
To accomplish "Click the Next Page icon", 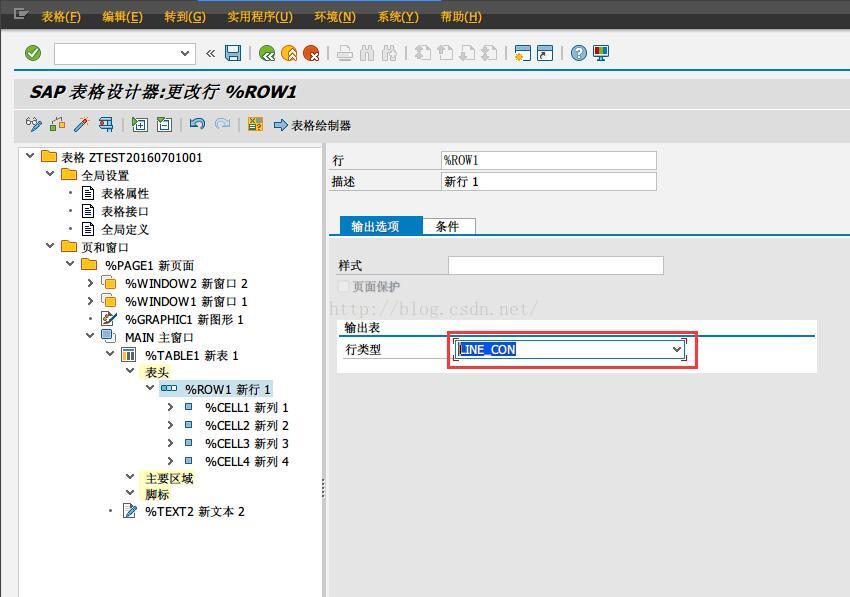I will point(467,53).
